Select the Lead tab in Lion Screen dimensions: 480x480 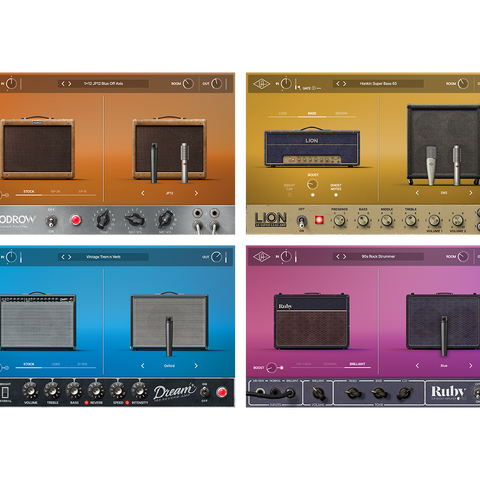pos(283,114)
